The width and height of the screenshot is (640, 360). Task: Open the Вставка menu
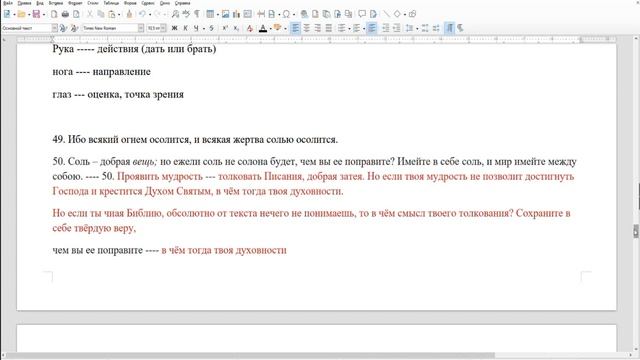click(56, 3)
